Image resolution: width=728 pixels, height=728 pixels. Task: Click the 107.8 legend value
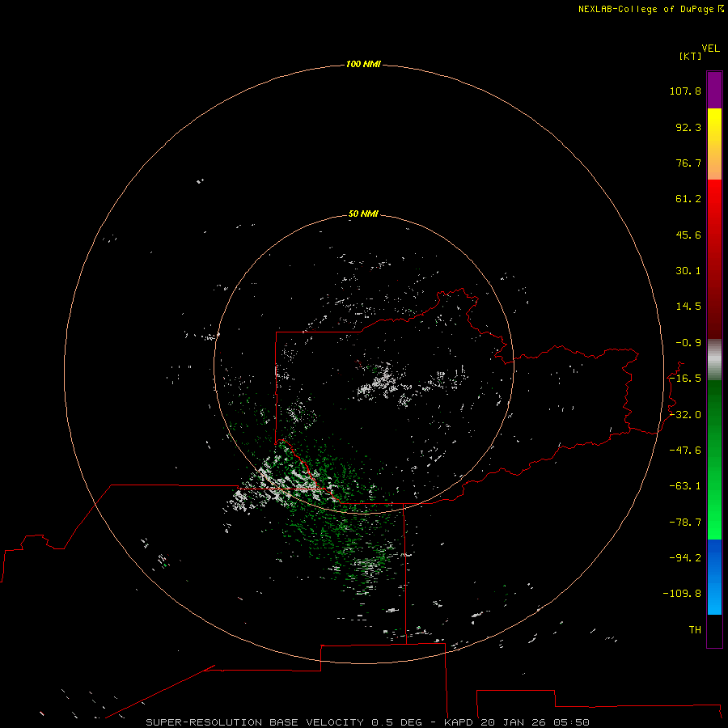coord(685,91)
